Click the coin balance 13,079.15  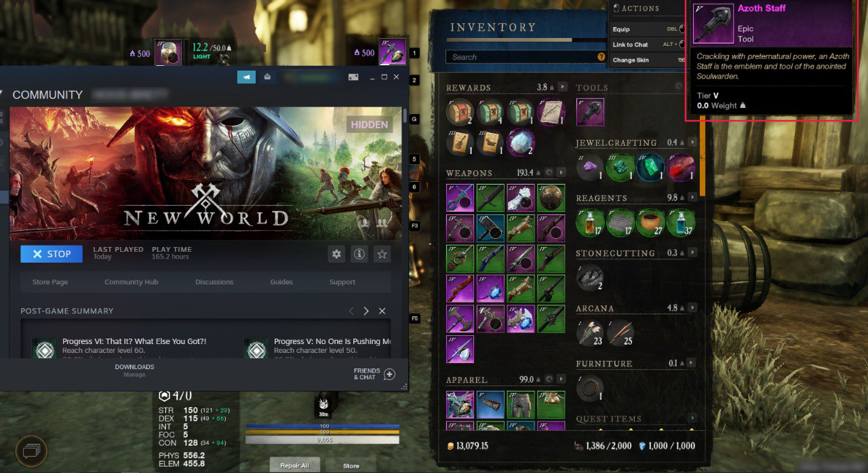pos(467,446)
